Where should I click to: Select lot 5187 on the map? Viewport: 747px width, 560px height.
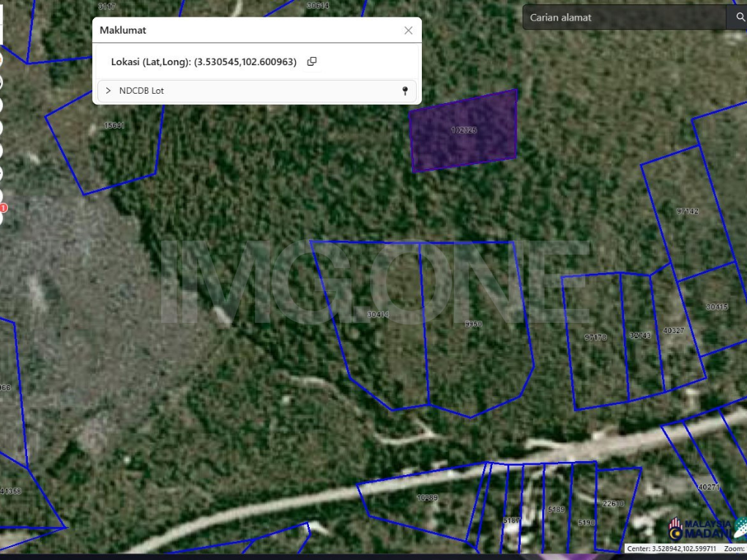pyautogui.click(x=512, y=520)
